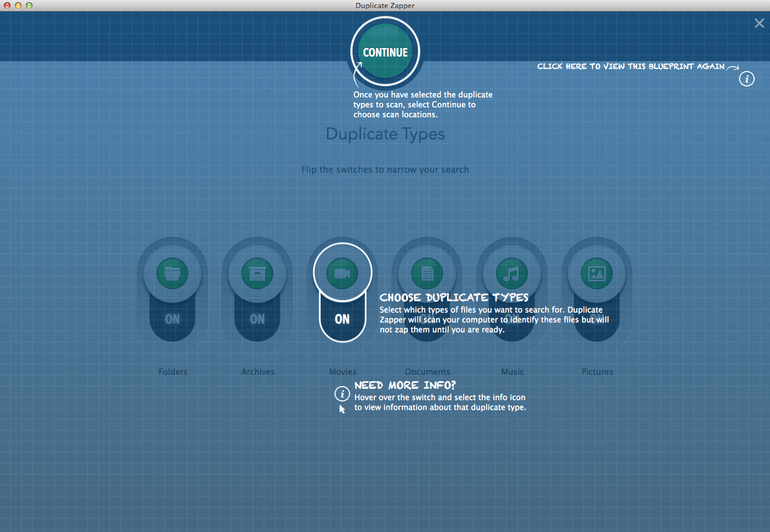This screenshot has width=770, height=532.
Task: Click the "Music" label
Action: (513, 372)
